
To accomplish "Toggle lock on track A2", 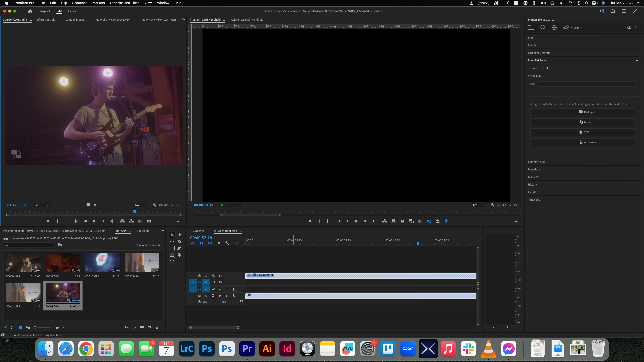I will (x=199, y=296).
